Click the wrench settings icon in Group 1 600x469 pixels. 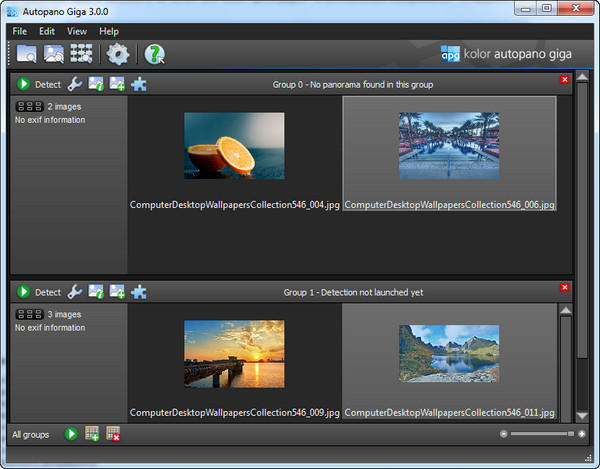[x=74, y=292]
